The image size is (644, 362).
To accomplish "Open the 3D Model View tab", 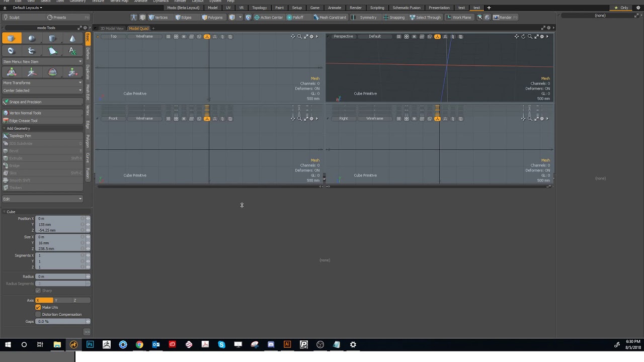I will tap(111, 28).
